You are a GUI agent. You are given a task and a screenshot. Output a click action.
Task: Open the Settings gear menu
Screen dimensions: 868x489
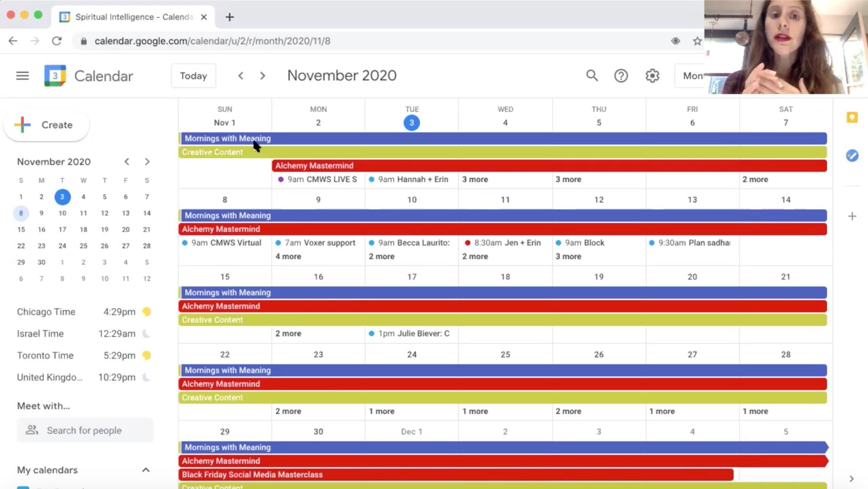[652, 76]
